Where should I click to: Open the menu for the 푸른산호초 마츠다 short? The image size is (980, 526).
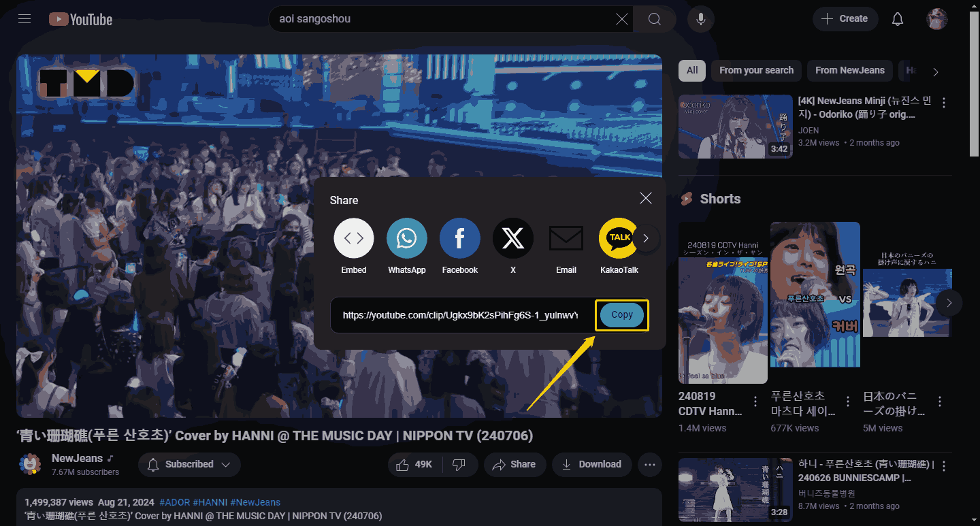pos(848,401)
